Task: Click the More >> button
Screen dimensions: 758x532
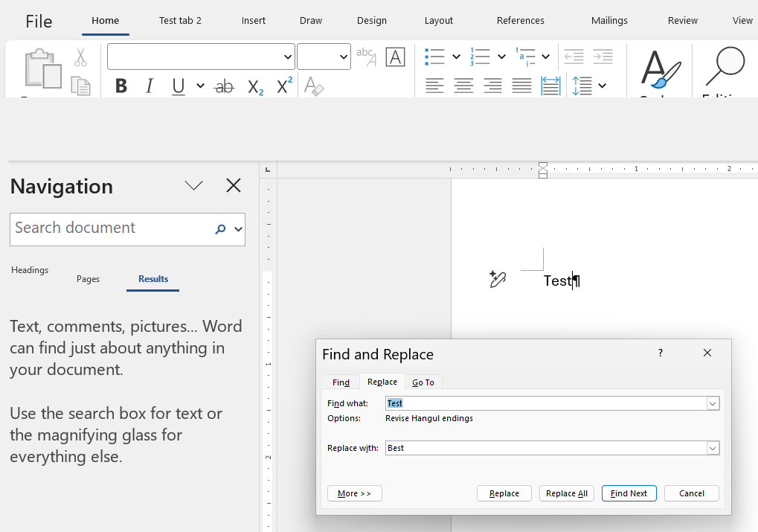Action: click(x=354, y=493)
